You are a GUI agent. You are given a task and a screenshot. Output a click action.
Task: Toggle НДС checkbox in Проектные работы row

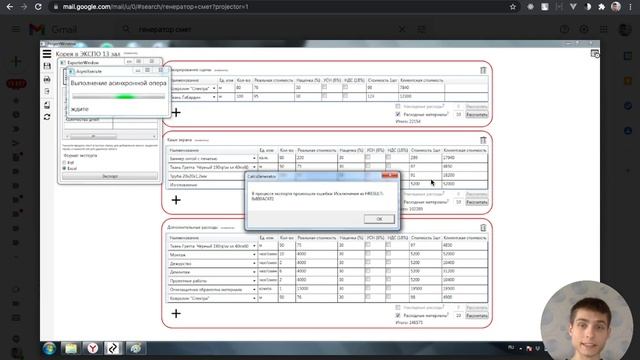coord(388,280)
